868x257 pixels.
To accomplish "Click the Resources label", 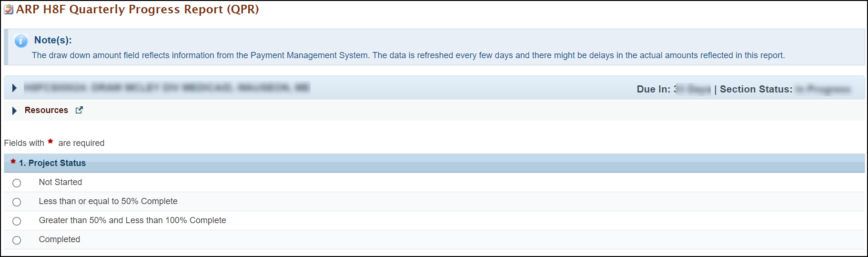I will (x=46, y=110).
